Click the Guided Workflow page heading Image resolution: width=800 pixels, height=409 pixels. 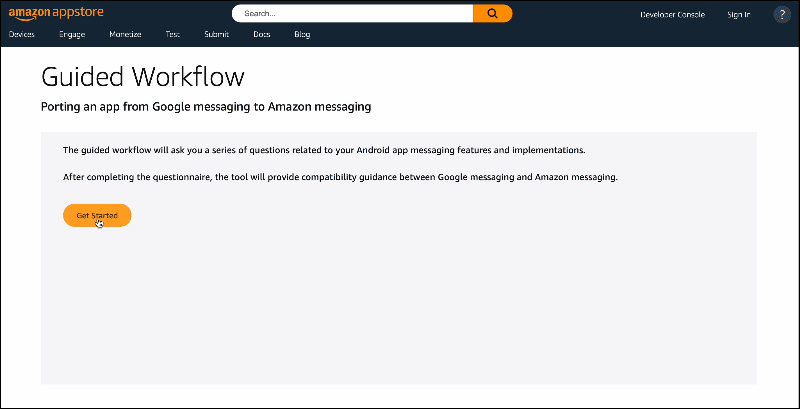click(142, 77)
